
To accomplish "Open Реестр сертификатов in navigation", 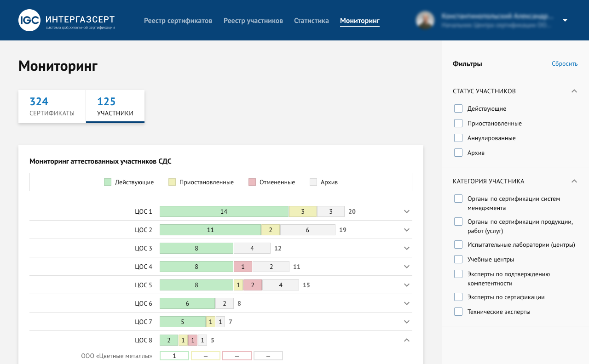I will 178,21.
